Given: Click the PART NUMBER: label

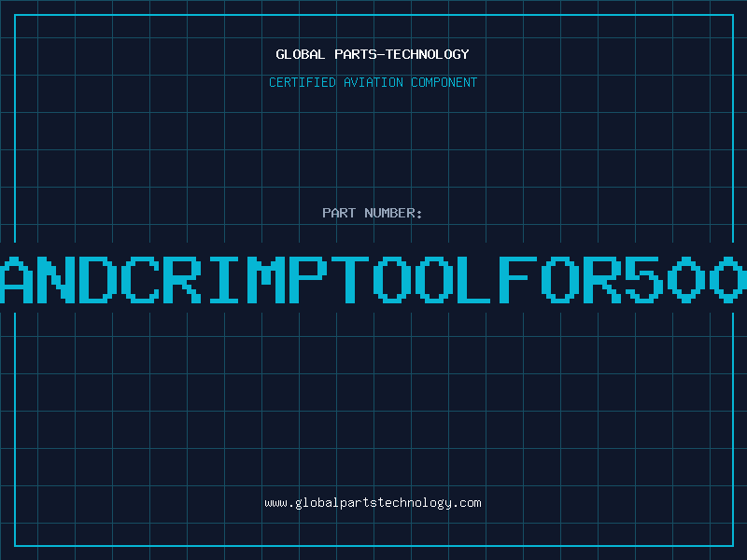Looking at the screenshot, I should (x=373, y=213).
